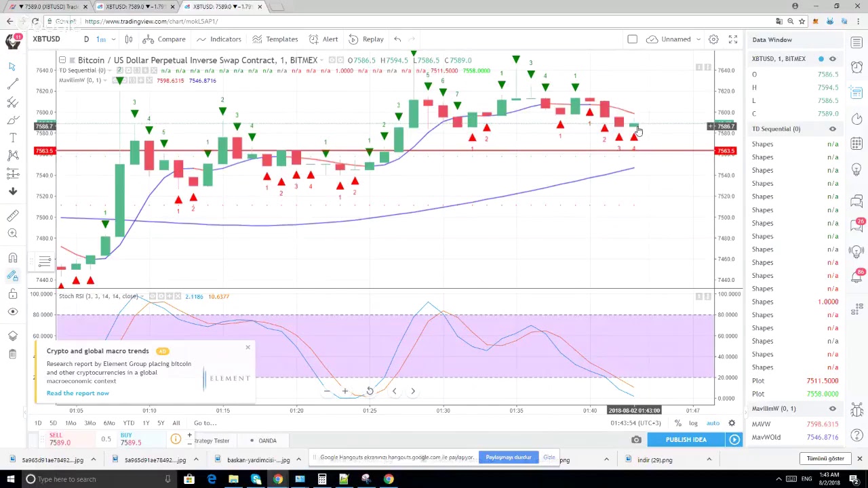Select the 5D time range
Screen dimensions: 868x488
[53, 423]
